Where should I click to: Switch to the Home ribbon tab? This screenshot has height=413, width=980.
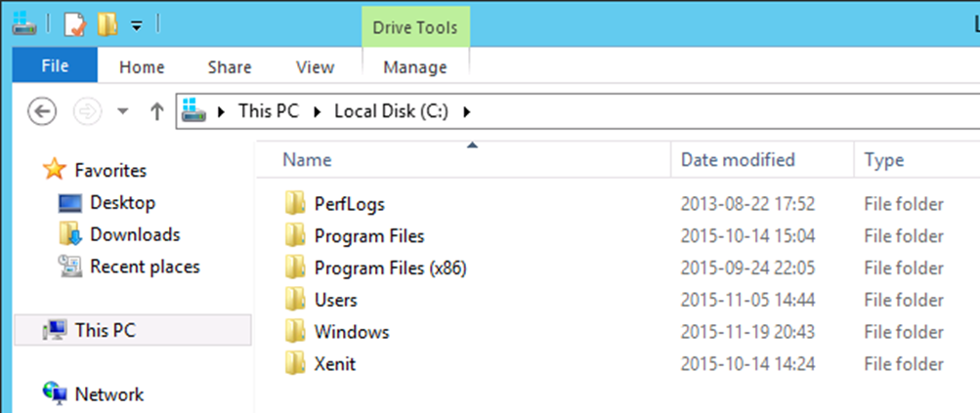click(142, 66)
